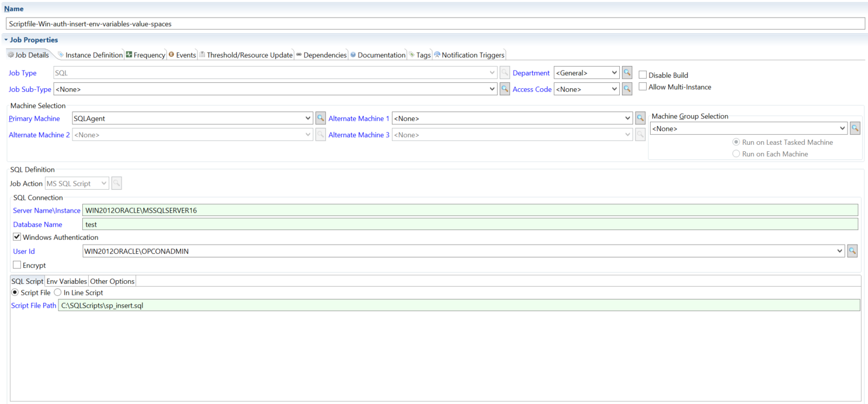
Task: Click the Script File Path link label
Action: 34,305
